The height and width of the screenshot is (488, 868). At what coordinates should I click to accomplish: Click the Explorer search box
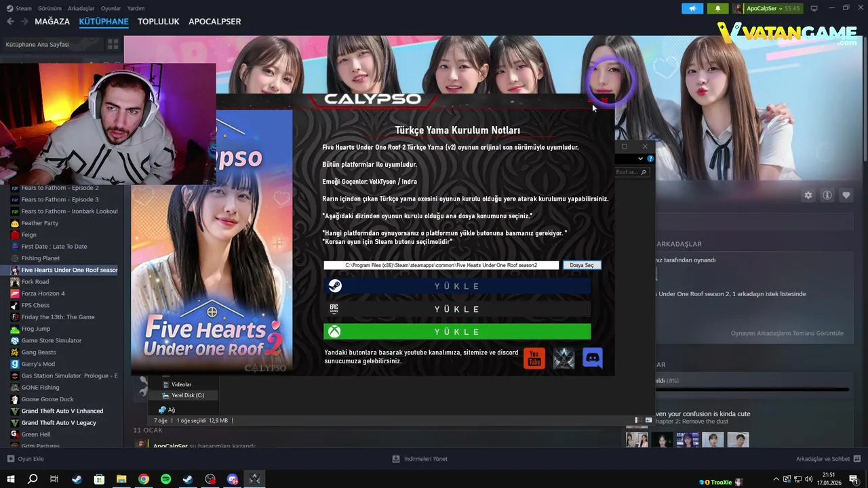(632, 172)
